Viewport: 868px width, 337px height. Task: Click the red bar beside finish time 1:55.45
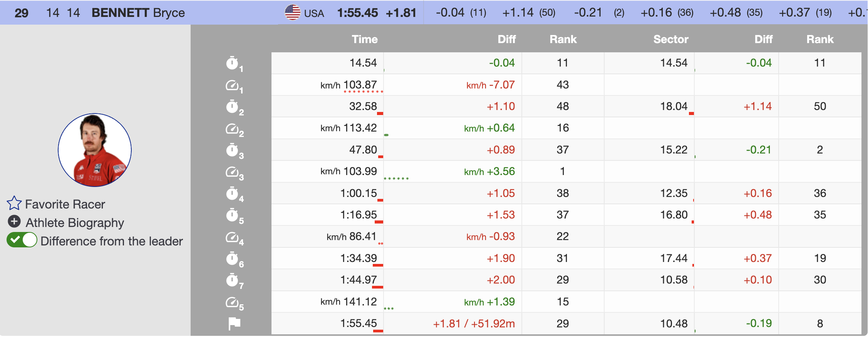point(378,330)
